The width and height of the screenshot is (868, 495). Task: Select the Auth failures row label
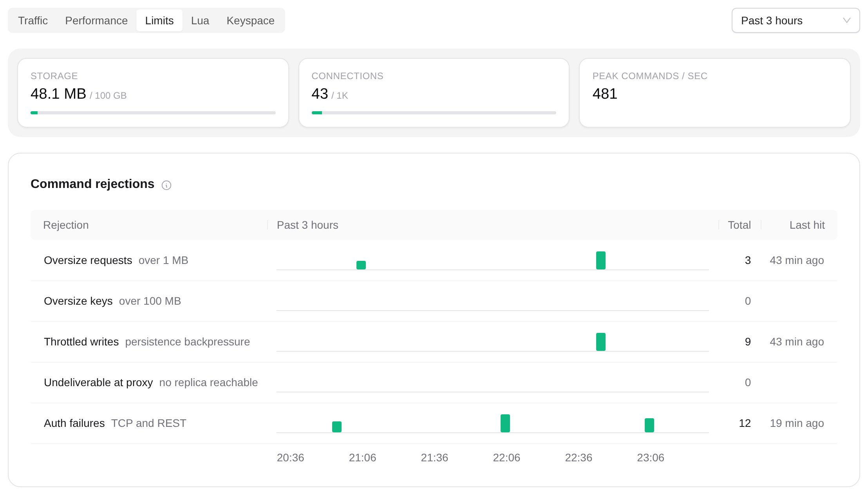click(x=74, y=423)
